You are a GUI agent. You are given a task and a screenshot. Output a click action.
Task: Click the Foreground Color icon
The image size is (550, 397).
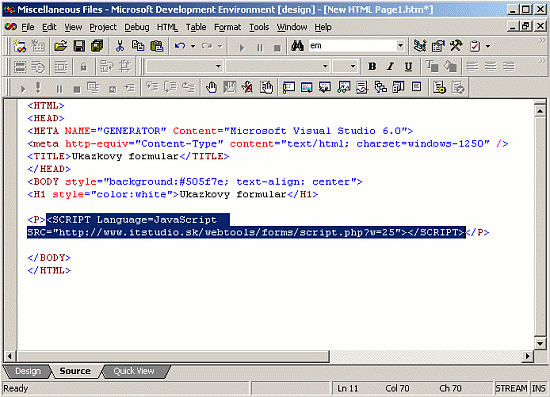coord(432,66)
